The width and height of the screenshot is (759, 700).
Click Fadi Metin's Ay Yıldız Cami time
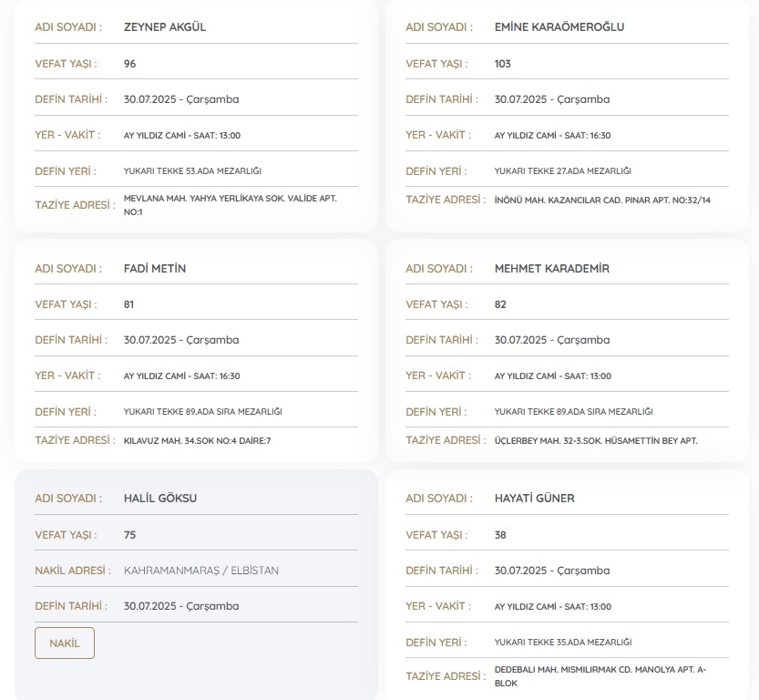[181, 376]
